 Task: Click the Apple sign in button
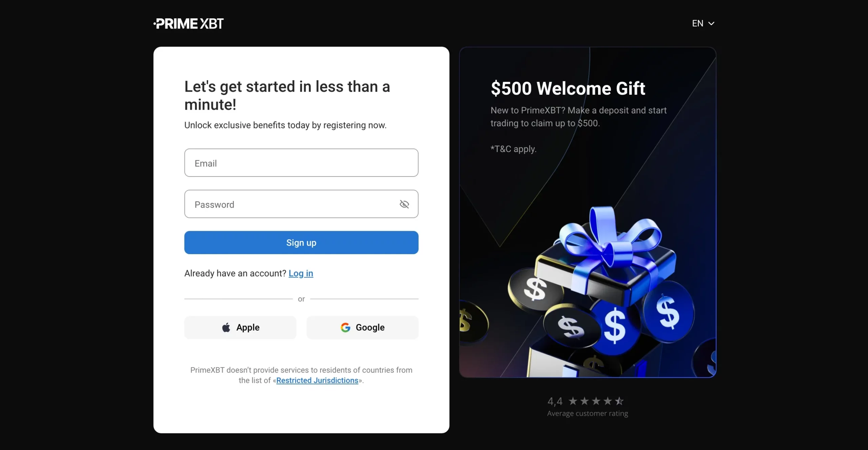[x=240, y=327]
